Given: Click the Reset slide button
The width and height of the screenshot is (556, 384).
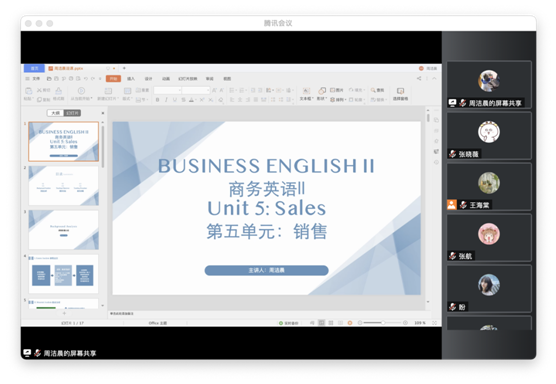Looking at the screenshot, I should 143,90.
